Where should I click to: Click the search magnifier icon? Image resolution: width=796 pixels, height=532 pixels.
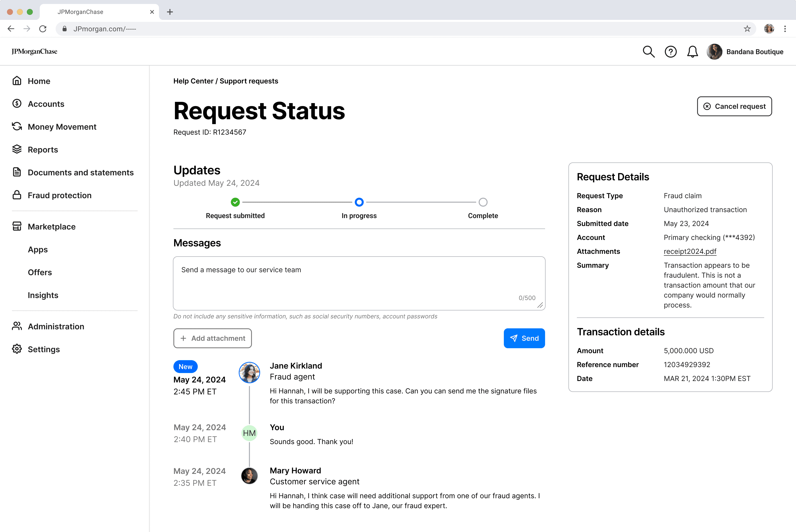tap(648, 52)
